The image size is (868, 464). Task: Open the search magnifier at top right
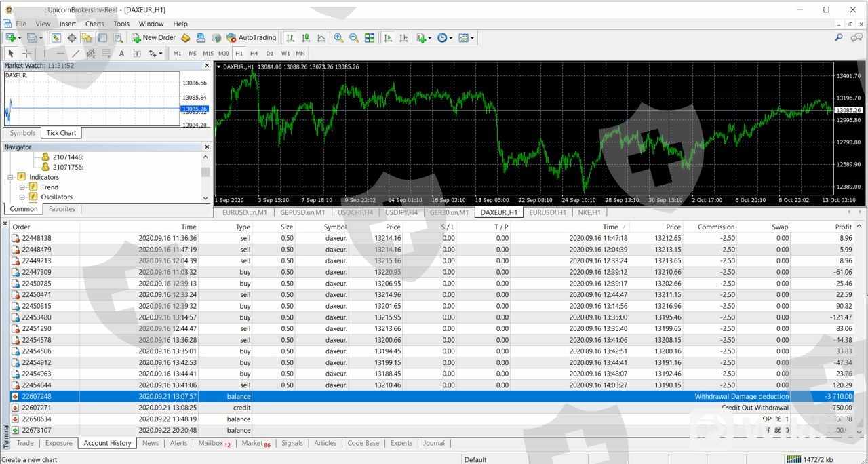(839, 38)
